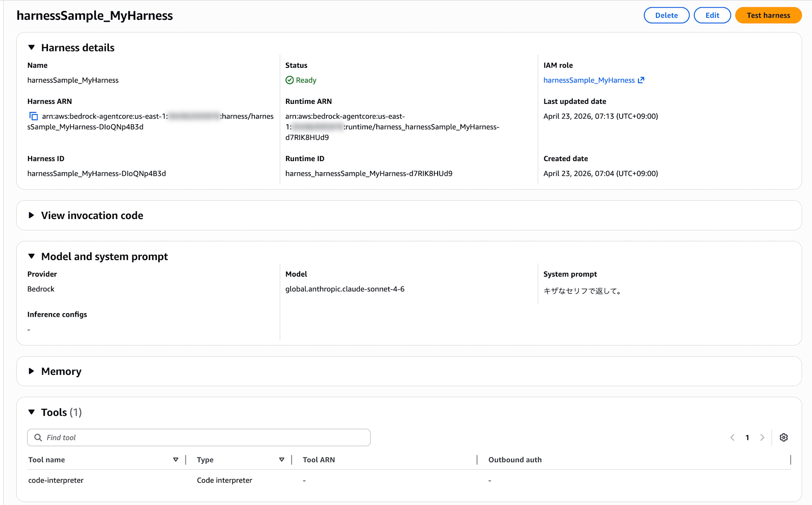Open the harnessSample_MyHarness IAM role link
This screenshot has width=812, height=505.
tap(590, 80)
